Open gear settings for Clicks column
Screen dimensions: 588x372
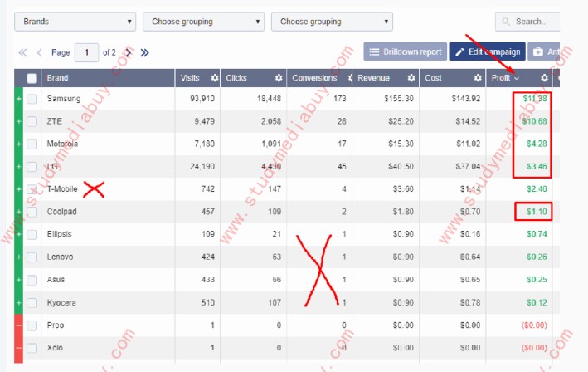coord(279,78)
